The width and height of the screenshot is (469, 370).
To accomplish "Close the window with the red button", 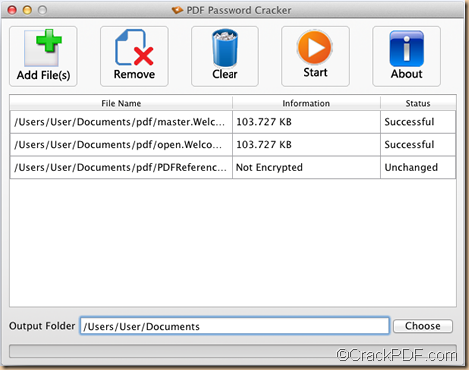I will pyautogui.click(x=12, y=10).
